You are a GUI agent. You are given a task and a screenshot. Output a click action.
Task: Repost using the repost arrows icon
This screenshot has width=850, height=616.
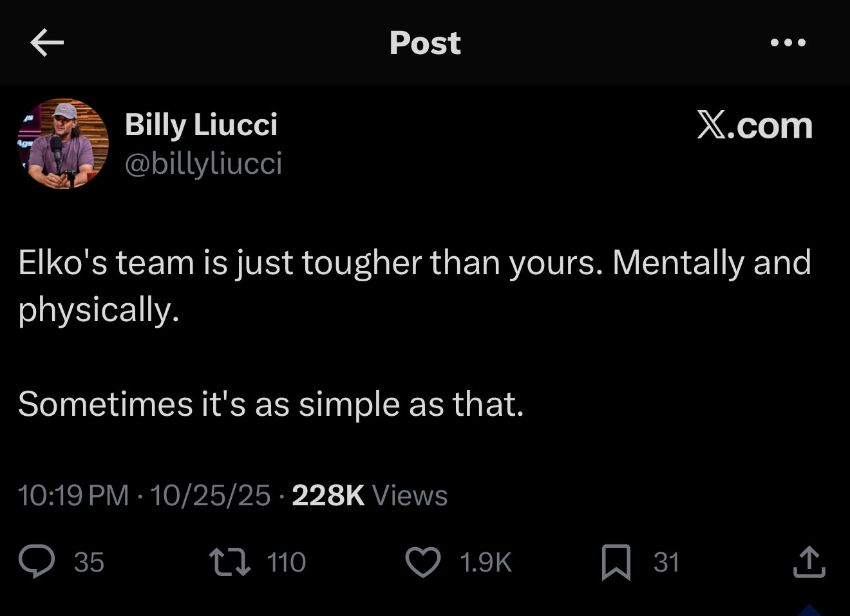click(230, 561)
